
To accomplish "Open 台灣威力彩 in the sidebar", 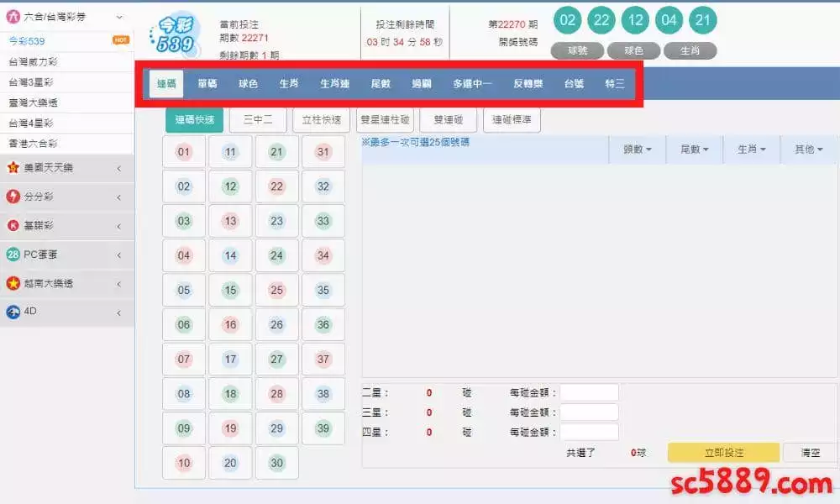I will coord(66,62).
